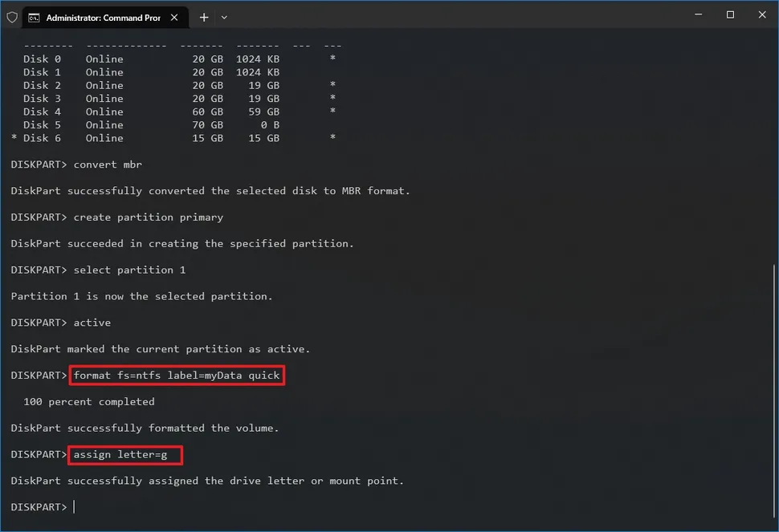Click the Command Prompt tab icon

tap(34, 17)
